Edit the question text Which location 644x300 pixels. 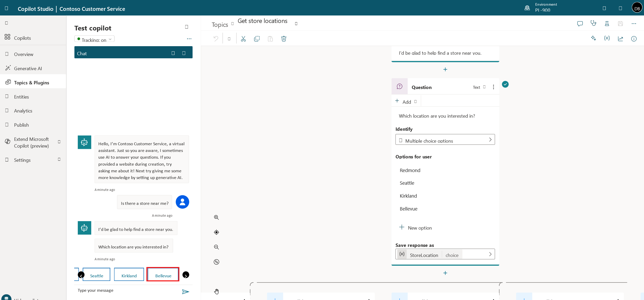(437, 116)
